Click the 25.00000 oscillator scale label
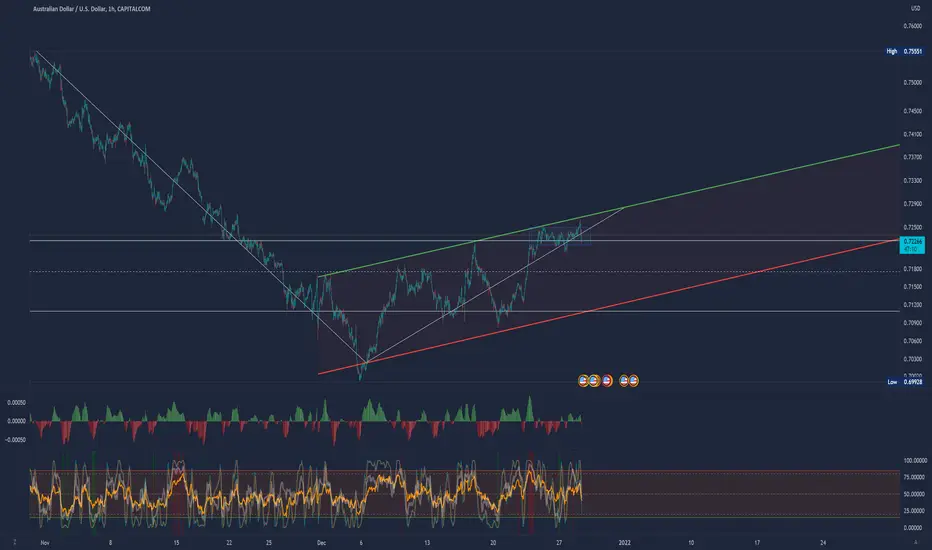Image resolution: width=932 pixels, height=550 pixels. [915, 511]
